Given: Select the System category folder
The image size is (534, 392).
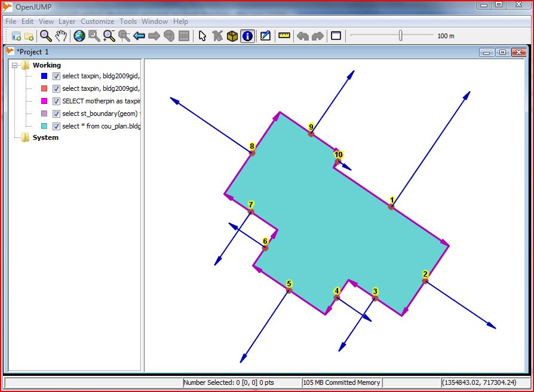Looking at the screenshot, I should coord(45,137).
